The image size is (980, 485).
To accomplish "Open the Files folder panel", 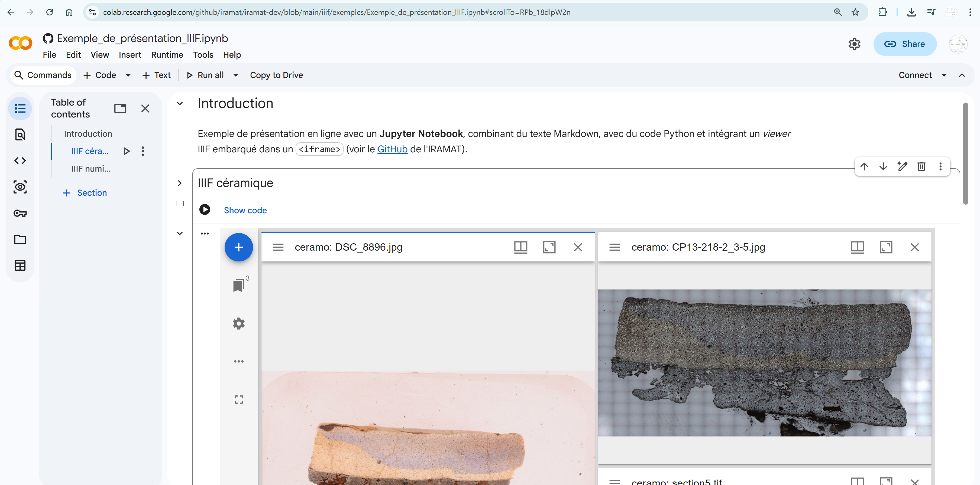I will coord(20,240).
